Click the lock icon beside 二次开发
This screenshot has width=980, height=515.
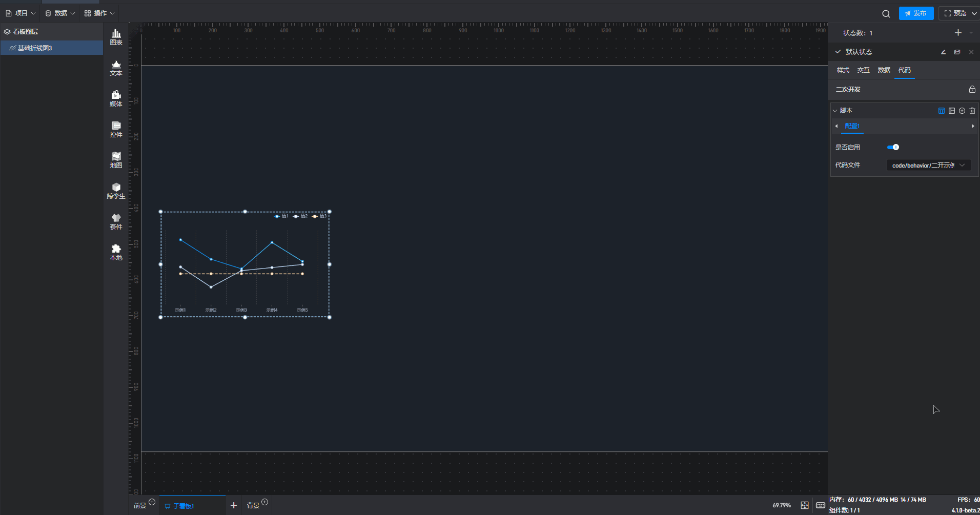point(972,89)
